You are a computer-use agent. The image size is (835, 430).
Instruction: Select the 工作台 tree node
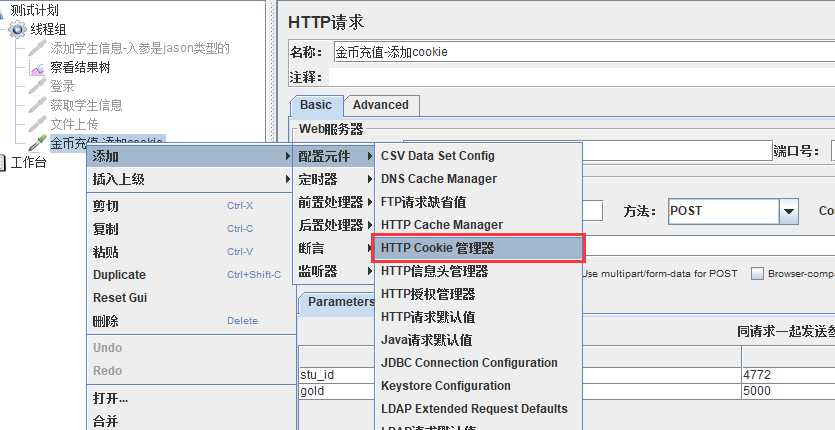click(29, 163)
